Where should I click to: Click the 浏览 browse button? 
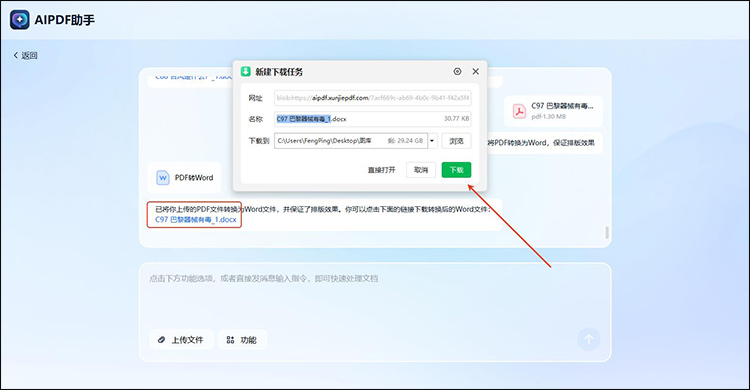point(456,141)
